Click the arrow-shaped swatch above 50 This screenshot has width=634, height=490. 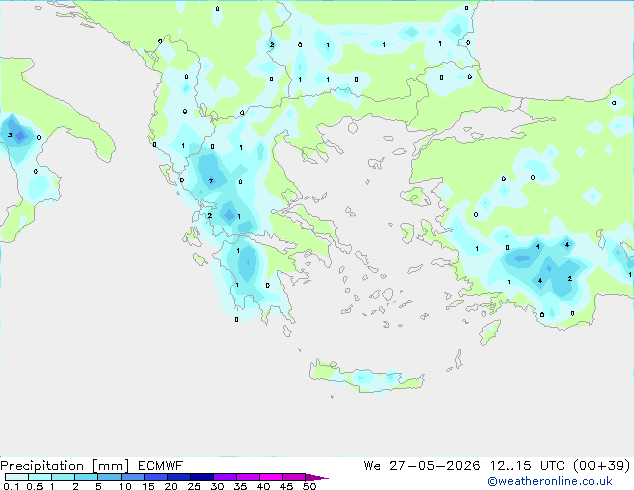point(317,477)
